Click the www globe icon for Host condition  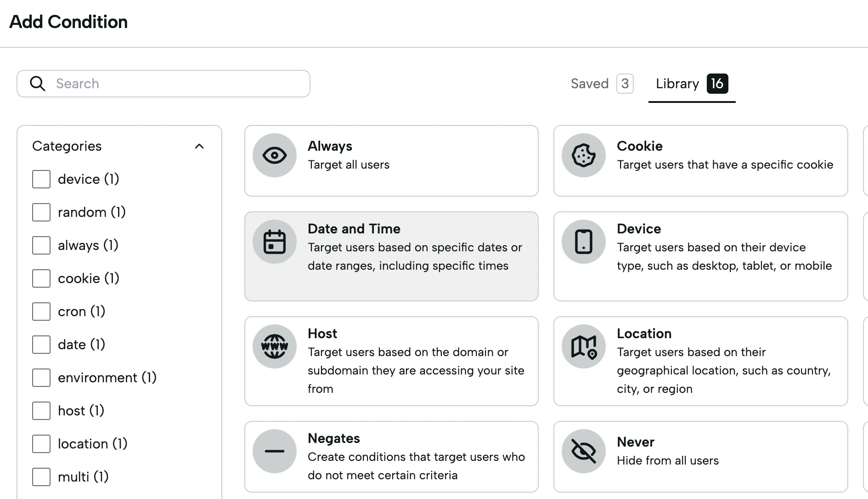(274, 346)
